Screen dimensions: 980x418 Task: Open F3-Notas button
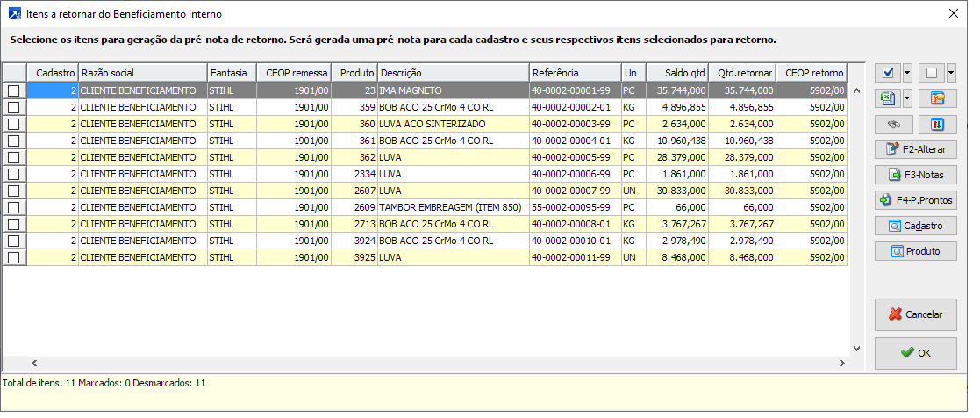915,175
